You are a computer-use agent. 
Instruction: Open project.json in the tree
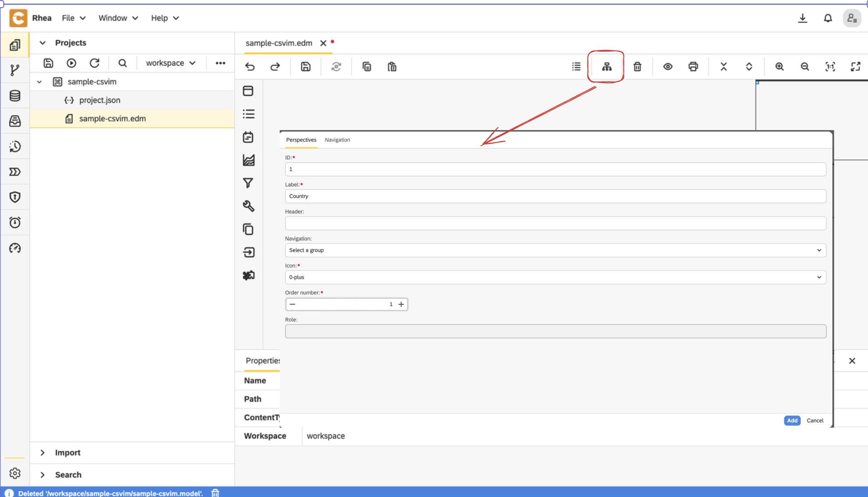click(99, 100)
